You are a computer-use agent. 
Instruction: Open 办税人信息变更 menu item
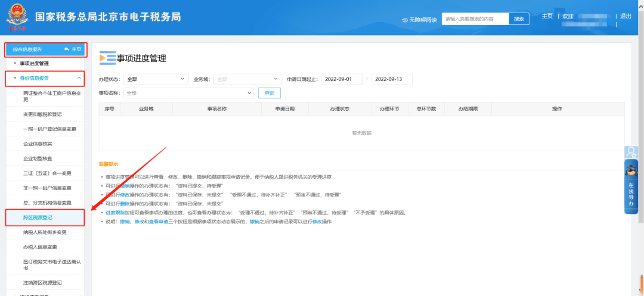(41, 247)
